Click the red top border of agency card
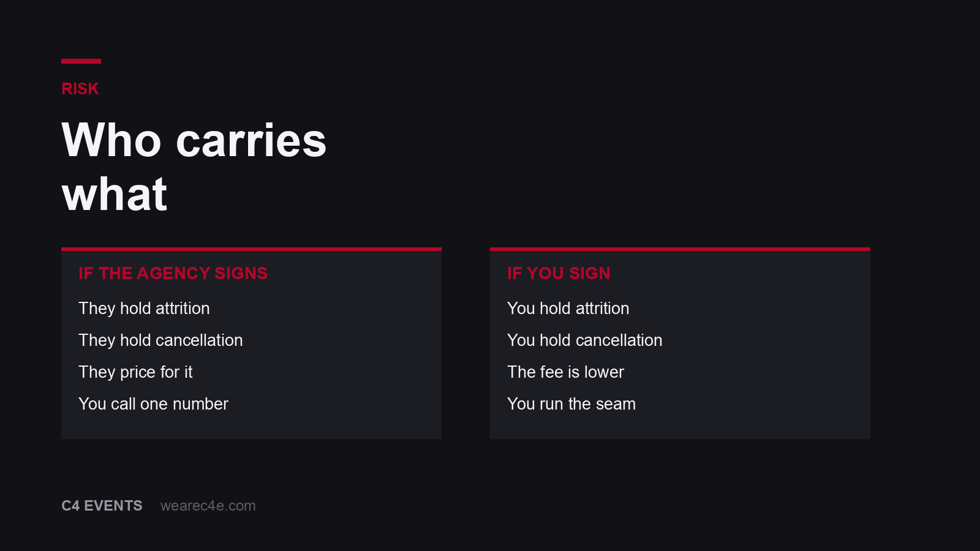The height and width of the screenshot is (551, 980). [251, 249]
